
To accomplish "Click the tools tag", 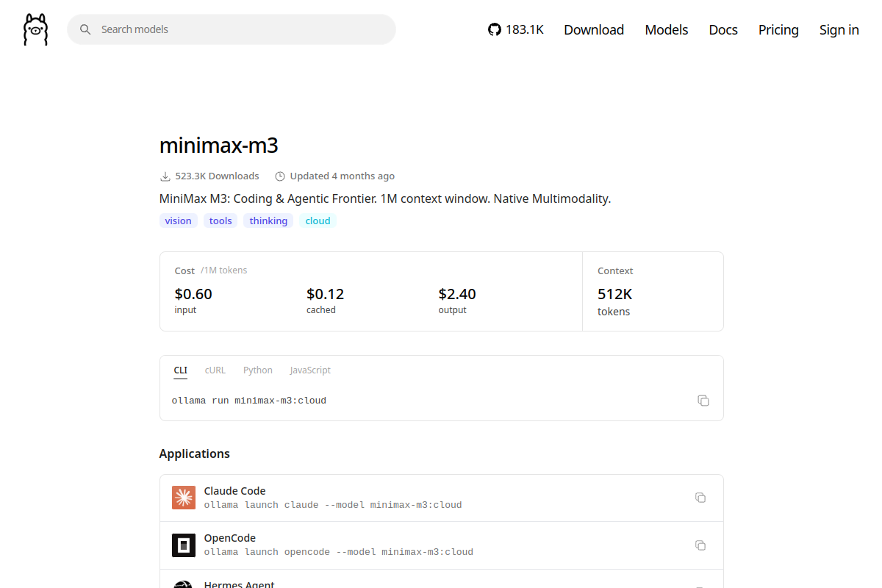I will click(220, 220).
